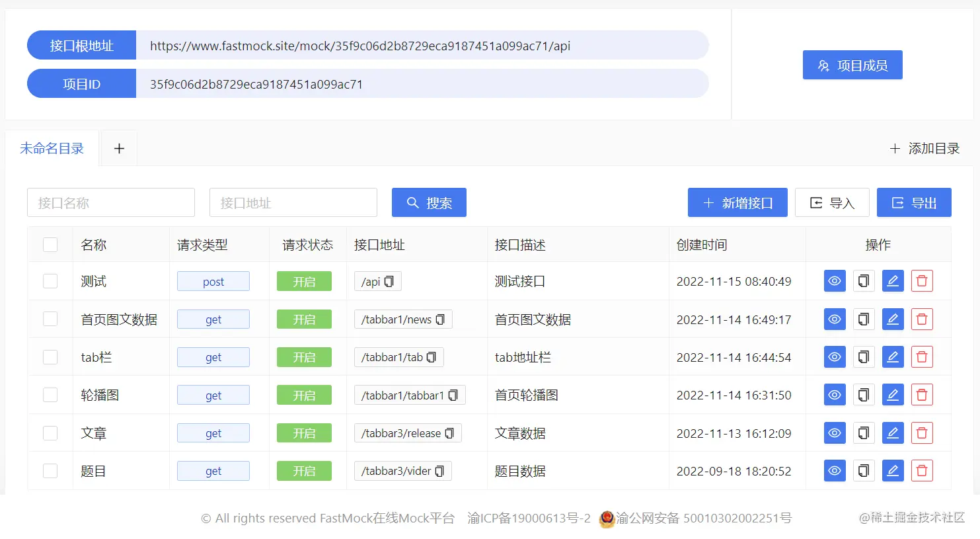Viewport: 980px width, 539px height.
Task: View the 首页图文数据 interface details
Action: [x=835, y=319]
